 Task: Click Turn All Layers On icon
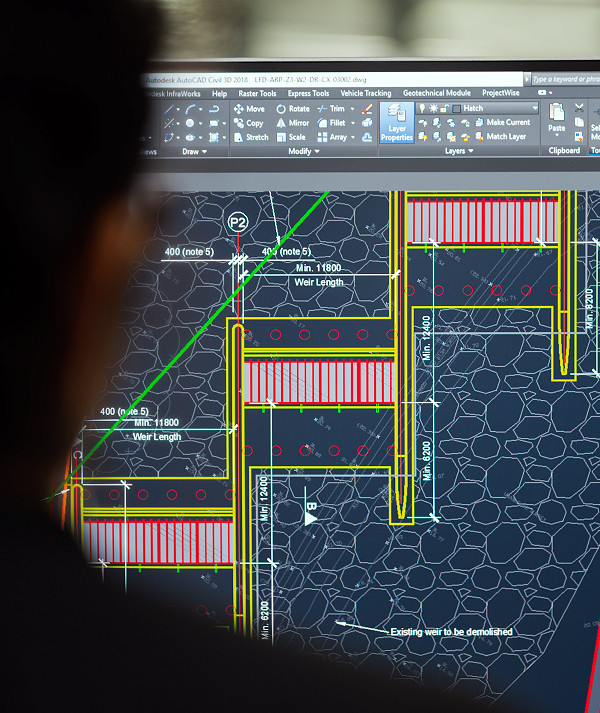423,136
